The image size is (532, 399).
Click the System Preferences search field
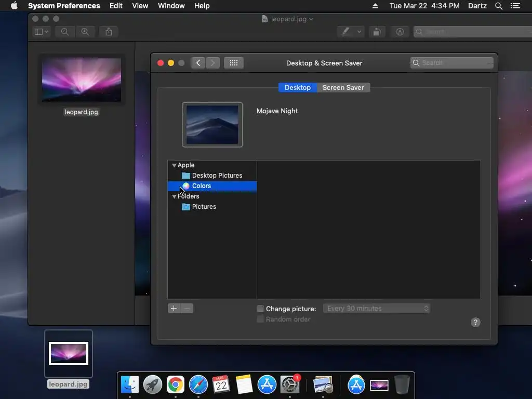451,63
